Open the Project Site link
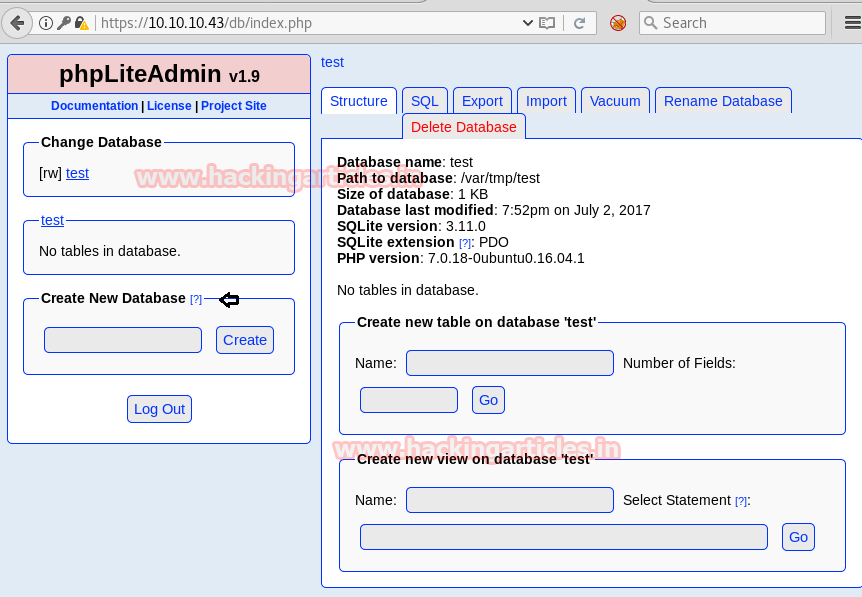The image size is (862, 597). click(234, 106)
